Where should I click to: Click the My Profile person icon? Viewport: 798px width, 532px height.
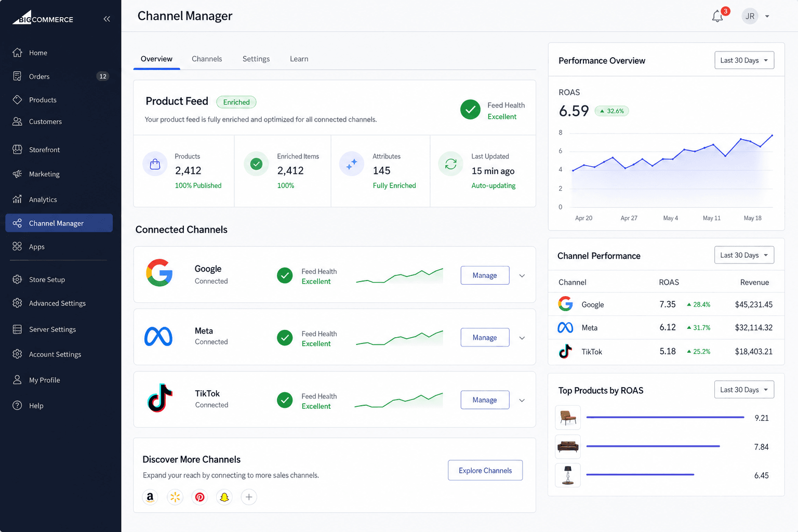coord(17,380)
